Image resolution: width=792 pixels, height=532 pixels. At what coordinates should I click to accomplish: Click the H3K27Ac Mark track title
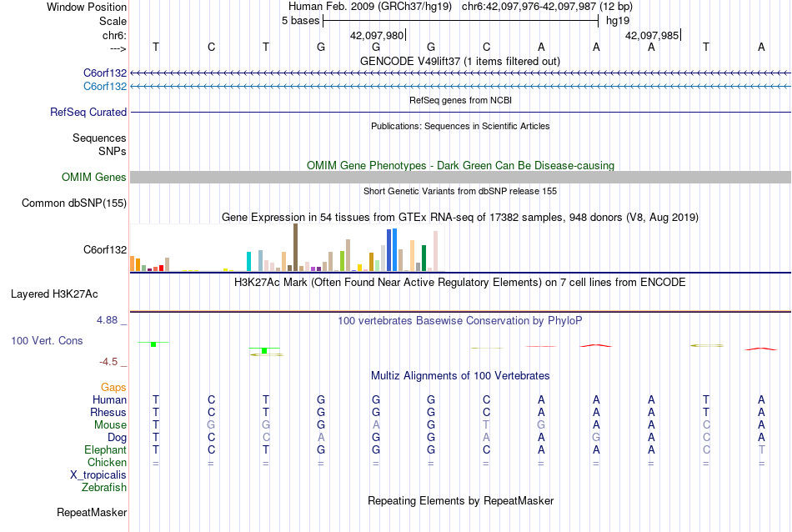point(459,282)
